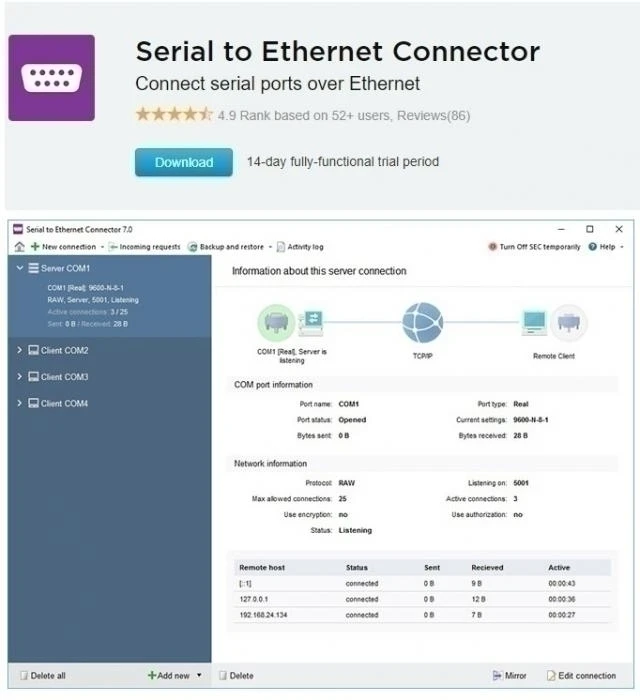
Task: Click the home icon in the toolbar
Action: [x=19, y=246]
